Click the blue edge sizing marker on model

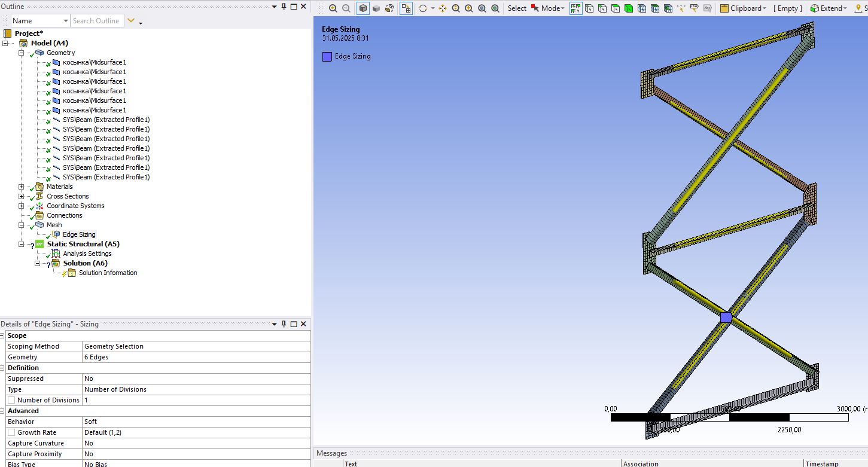click(726, 318)
